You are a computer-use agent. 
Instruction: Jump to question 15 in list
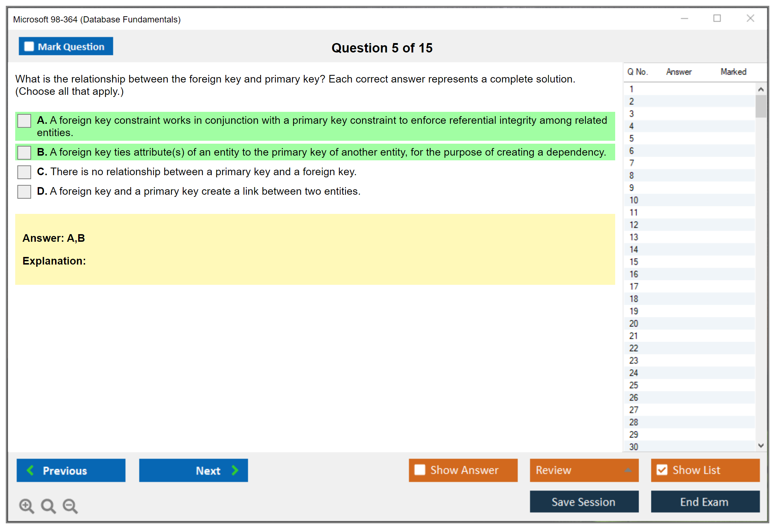[634, 262]
